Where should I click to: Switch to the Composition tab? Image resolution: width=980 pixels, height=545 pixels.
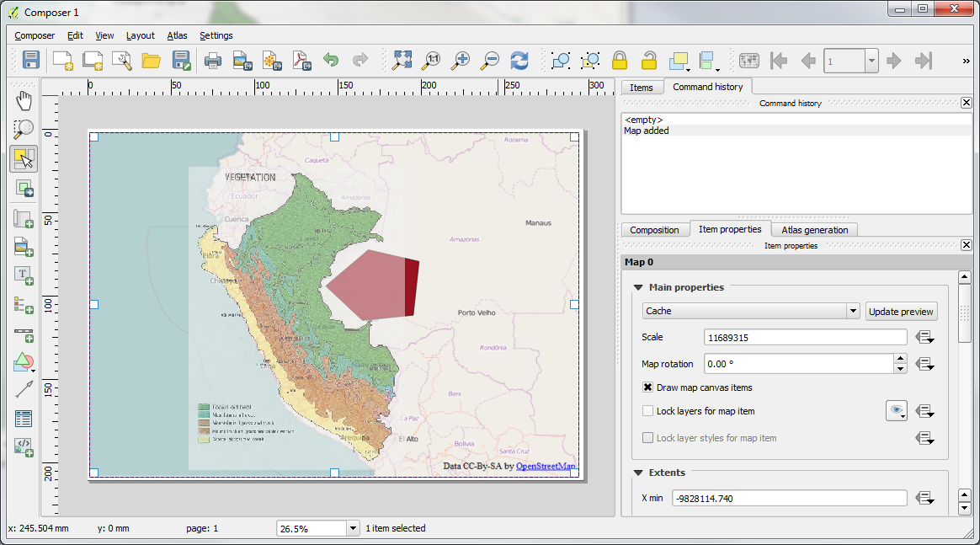point(654,230)
